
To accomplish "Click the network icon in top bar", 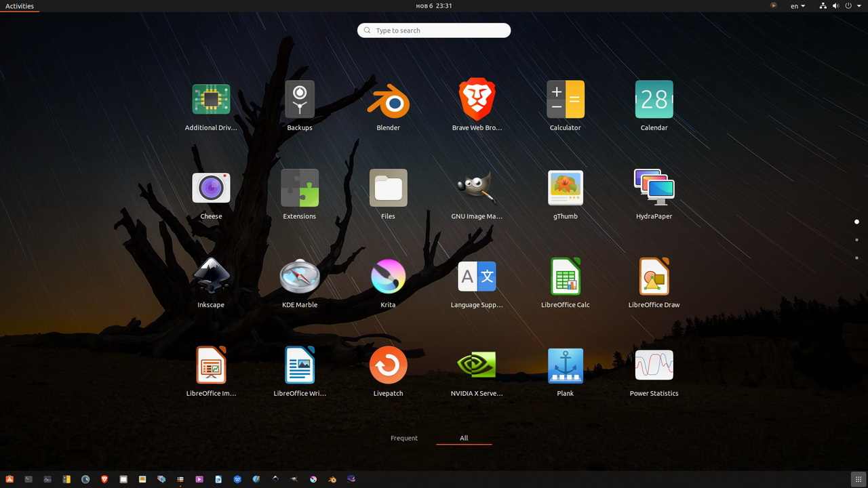I will tap(823, 6).
